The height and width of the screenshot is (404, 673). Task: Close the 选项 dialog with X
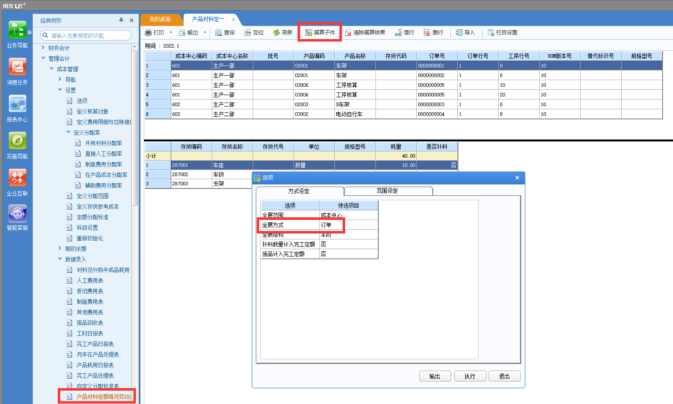click(517, 178)
